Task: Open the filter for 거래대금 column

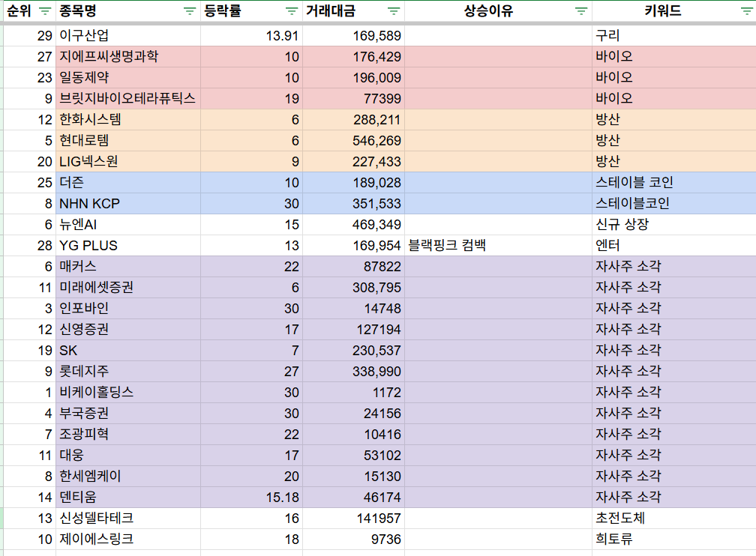Action: [x=394, y=11]
